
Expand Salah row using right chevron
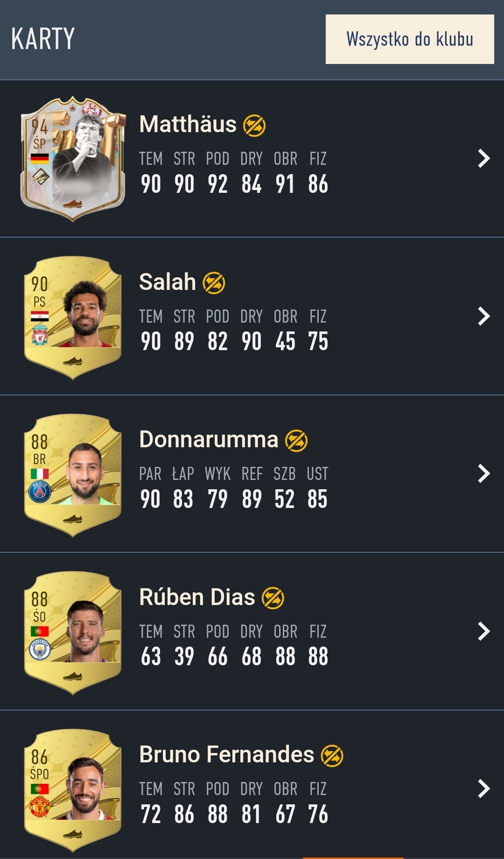click(484, 316)
